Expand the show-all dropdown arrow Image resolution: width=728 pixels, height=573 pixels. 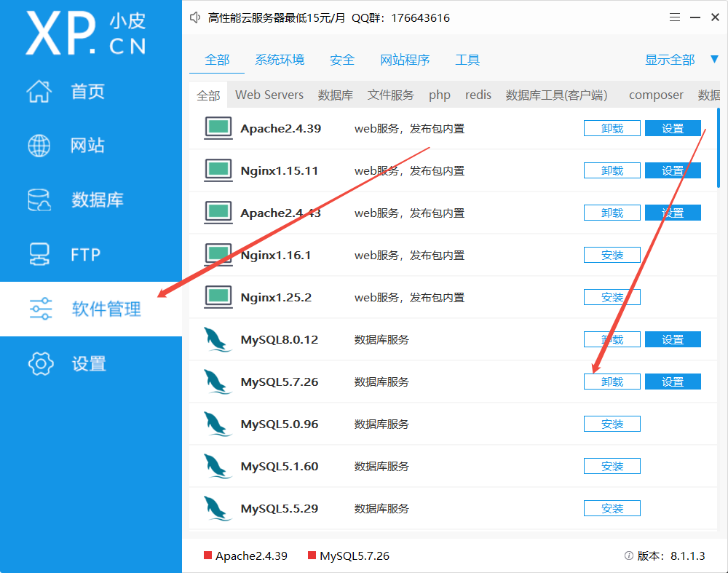pos(713,60)
